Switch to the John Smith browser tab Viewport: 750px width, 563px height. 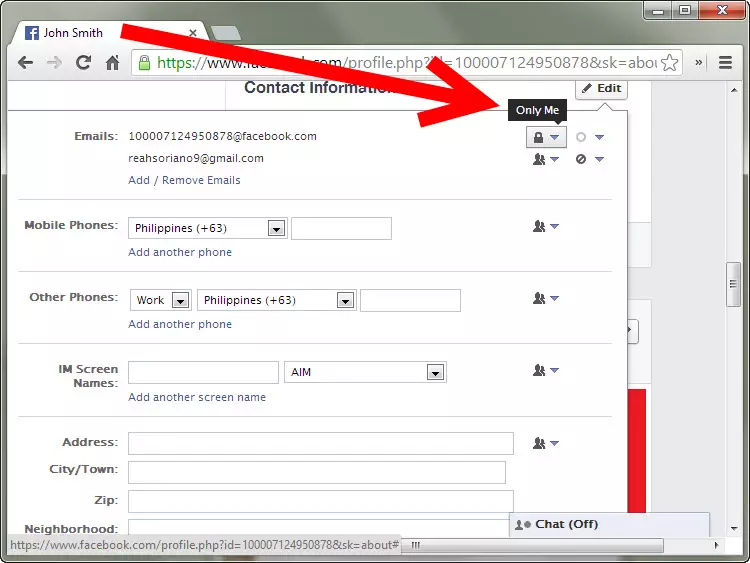click(x=100, y=32)
